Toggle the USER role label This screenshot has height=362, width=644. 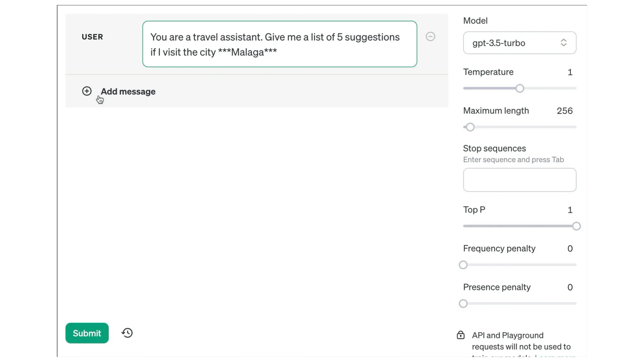click(x=92, y=37)
